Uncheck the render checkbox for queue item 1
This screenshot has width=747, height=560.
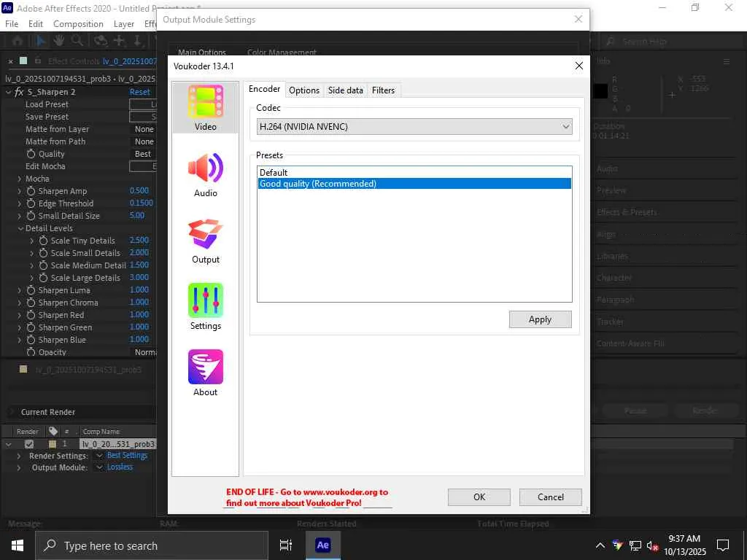29,444
